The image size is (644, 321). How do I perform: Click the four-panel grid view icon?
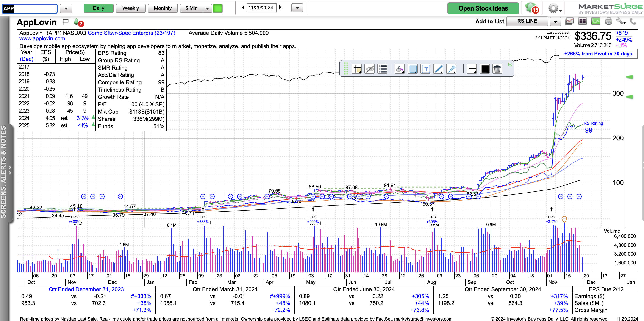[582, 22]
